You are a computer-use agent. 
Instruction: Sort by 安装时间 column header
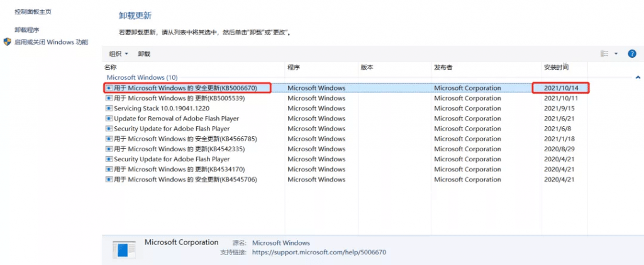556,67
